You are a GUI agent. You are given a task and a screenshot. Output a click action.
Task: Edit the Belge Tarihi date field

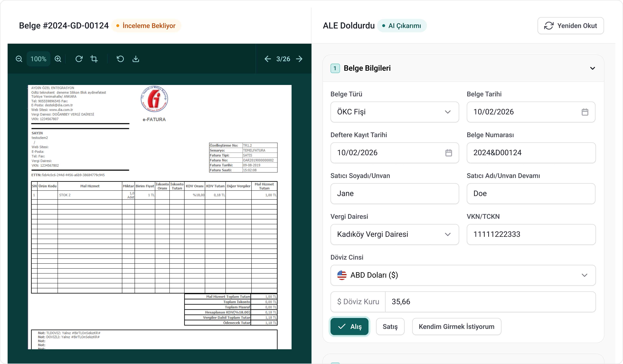pos(531,112)
